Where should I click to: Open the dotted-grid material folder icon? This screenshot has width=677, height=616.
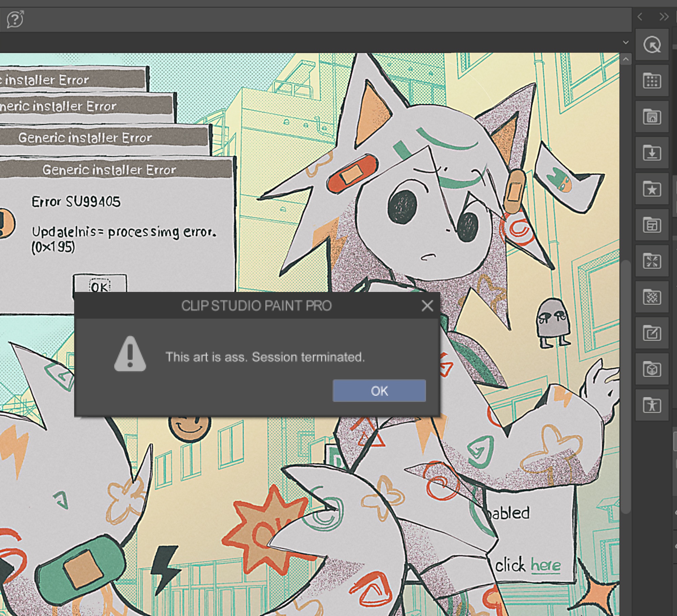[652, 81]
